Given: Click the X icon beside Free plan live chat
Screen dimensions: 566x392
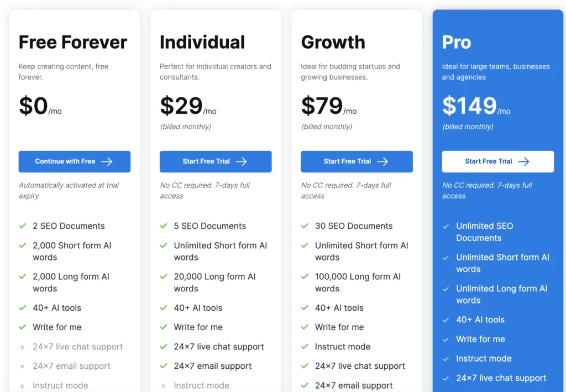Looking at the screenshot, I should 23,347.
